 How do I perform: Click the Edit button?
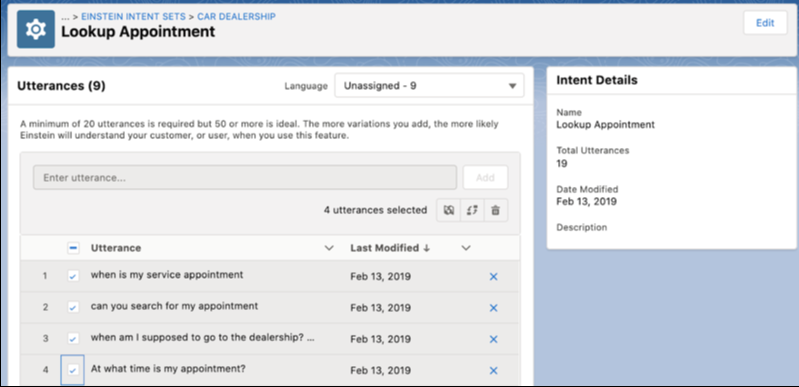pos(765,23)
